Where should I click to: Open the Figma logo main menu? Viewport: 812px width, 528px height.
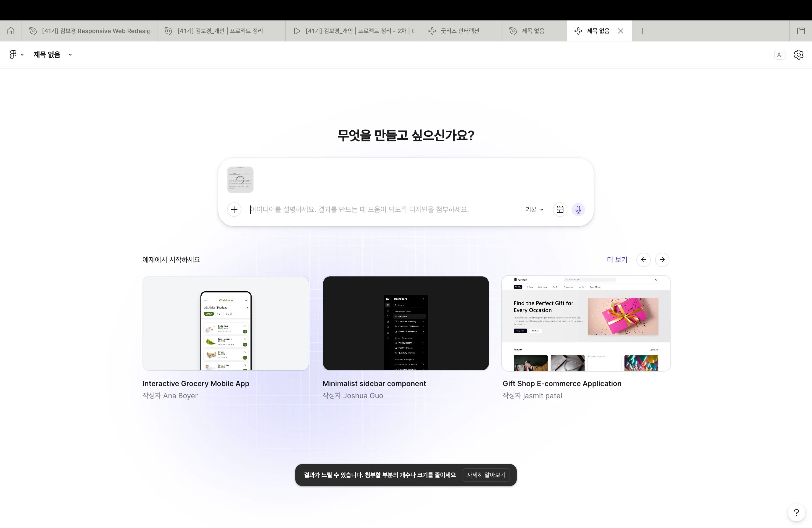click(x=16, y=55)
